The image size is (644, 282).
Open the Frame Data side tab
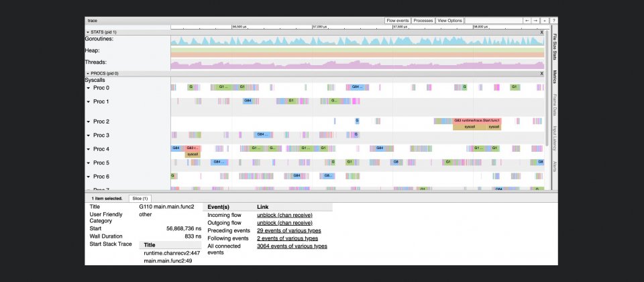(554, 105)
